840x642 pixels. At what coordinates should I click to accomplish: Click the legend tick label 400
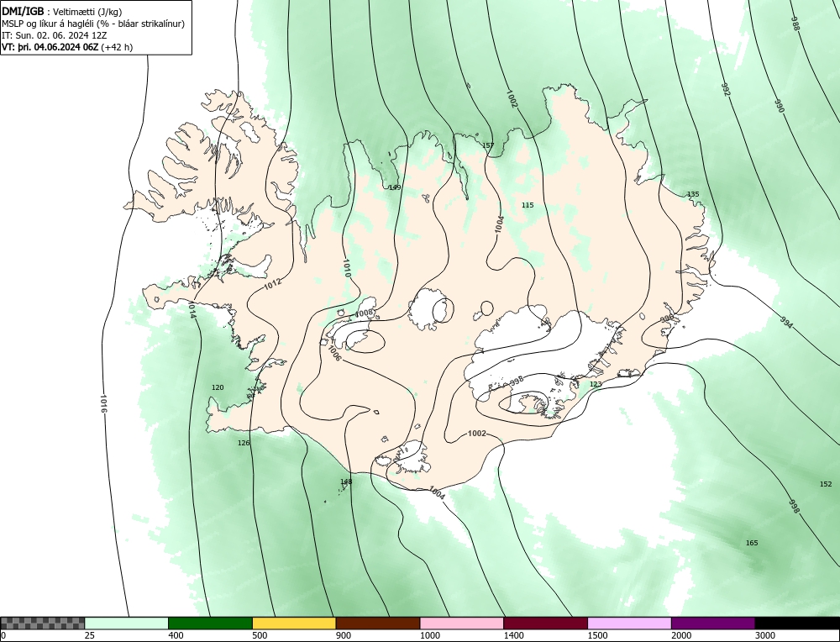pyautogui.click(x=176, y=636)
